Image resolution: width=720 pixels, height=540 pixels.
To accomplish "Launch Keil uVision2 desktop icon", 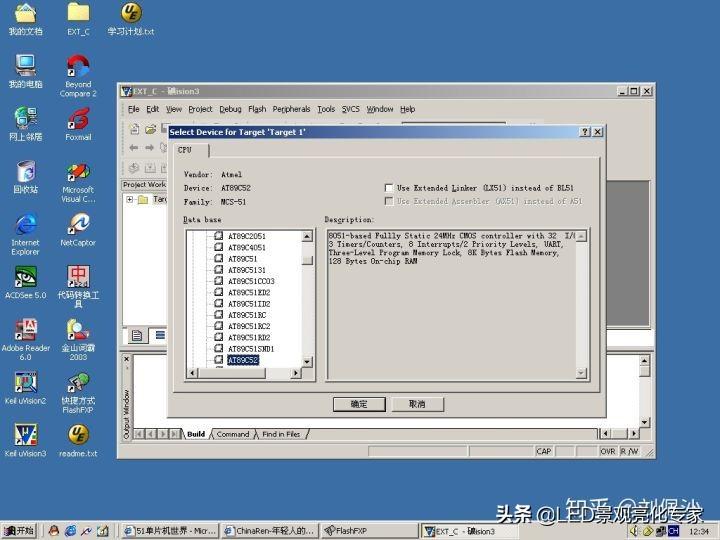I will [x=26, y=388].
